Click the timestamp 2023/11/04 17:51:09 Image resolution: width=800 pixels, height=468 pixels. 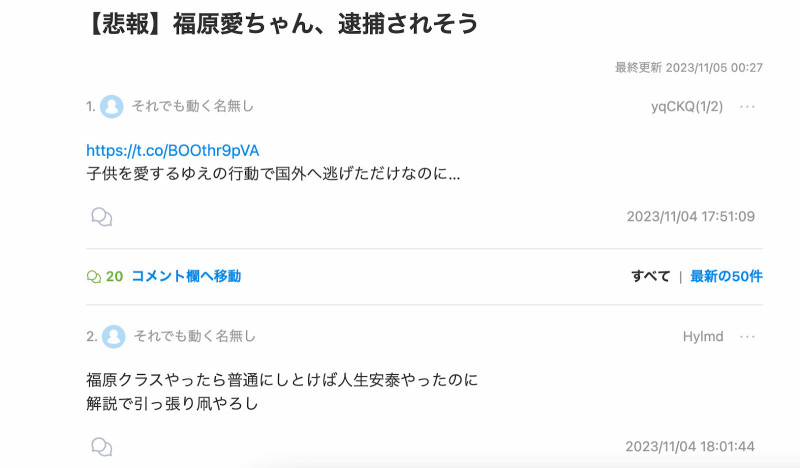[x=691, y=216]
